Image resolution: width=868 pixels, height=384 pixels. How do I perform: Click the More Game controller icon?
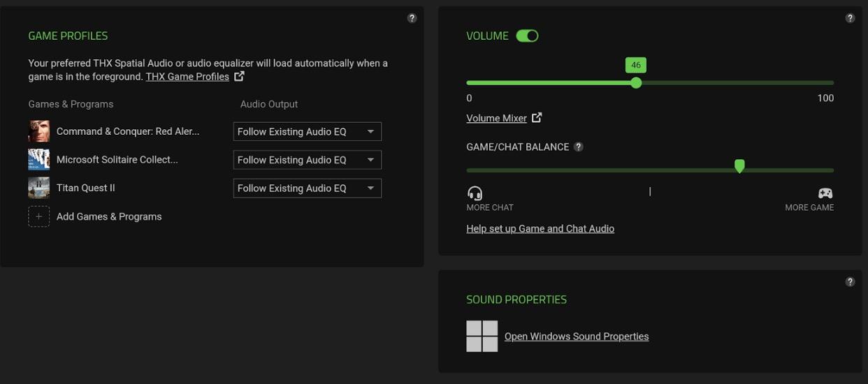(825, 193)
